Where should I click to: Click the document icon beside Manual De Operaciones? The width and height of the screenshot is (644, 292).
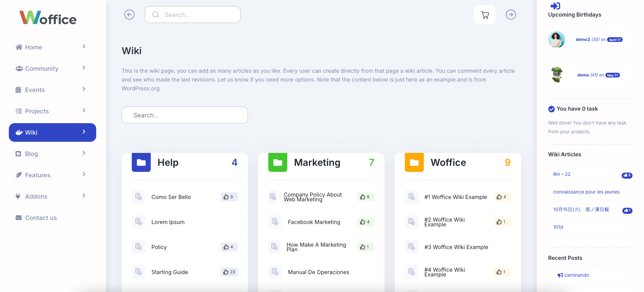pos(275,272)
